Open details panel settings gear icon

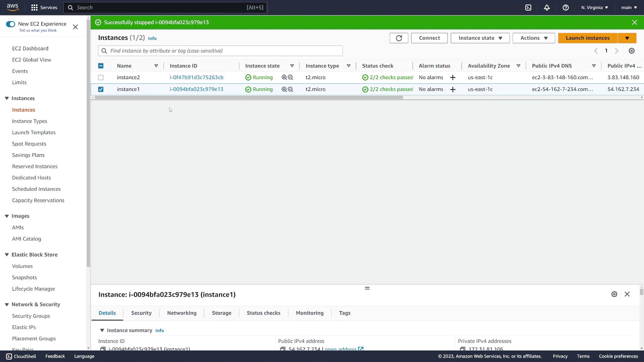[x=614, y=294]
